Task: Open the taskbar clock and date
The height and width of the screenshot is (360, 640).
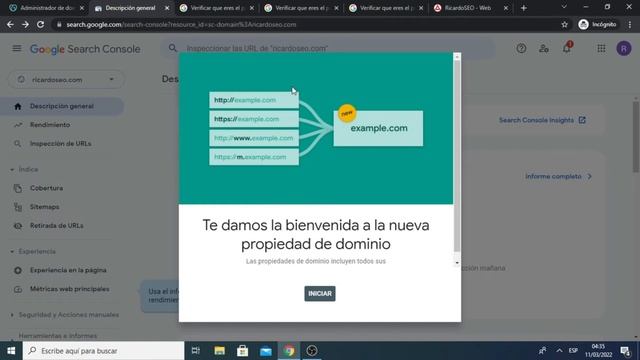Action: (x=598, y=351)
